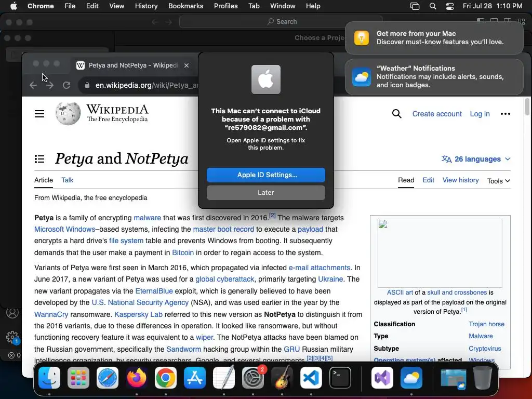Click the menu bar date and time
Image resolution: width=532 pixels, height=399 pixels.
493,6
